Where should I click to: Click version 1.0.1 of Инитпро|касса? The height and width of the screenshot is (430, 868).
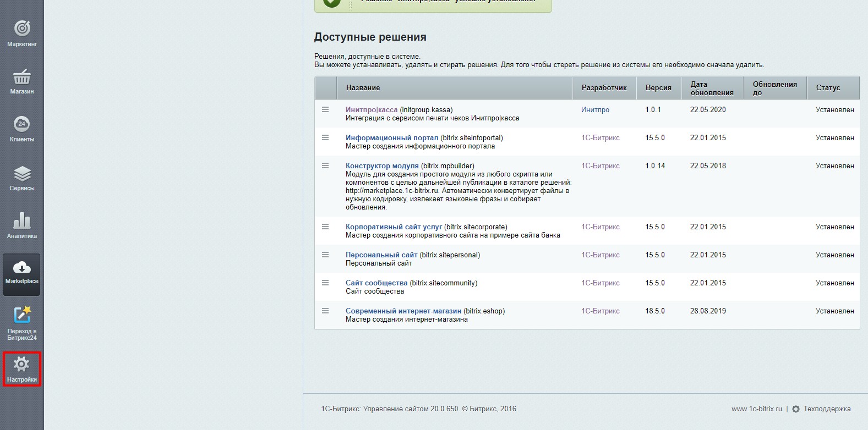tap(653, 110)
